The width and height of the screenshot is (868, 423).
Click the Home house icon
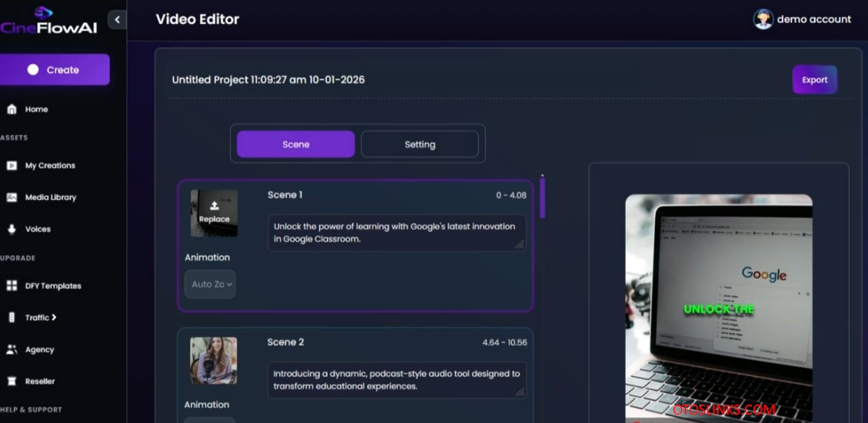tap(12, 109)
